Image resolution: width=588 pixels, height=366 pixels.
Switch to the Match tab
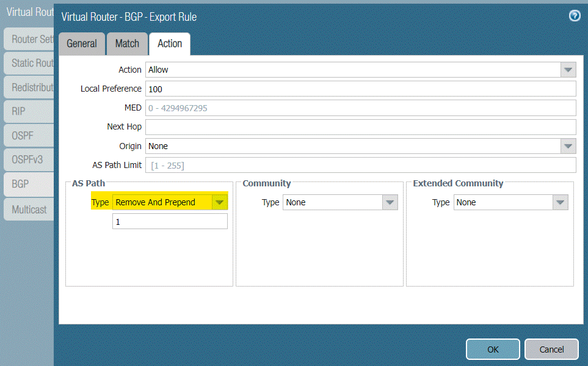click(126, 43)
